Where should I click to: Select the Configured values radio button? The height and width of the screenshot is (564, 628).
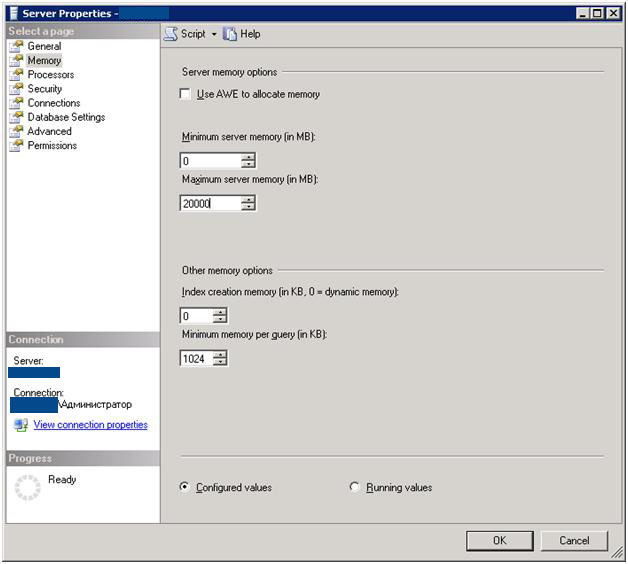point(184,487)
